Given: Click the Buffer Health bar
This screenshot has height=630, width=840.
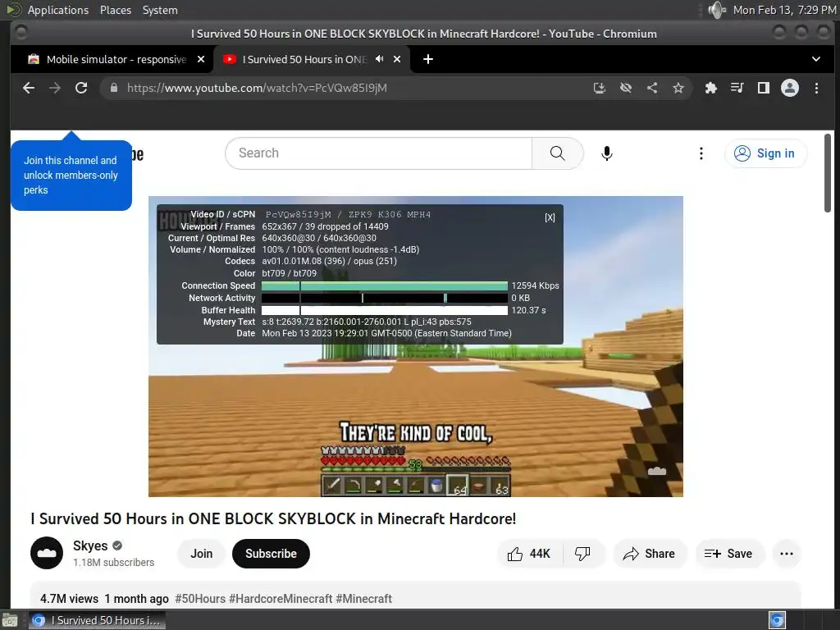Looking at the screenshot, I should [384, 310].
